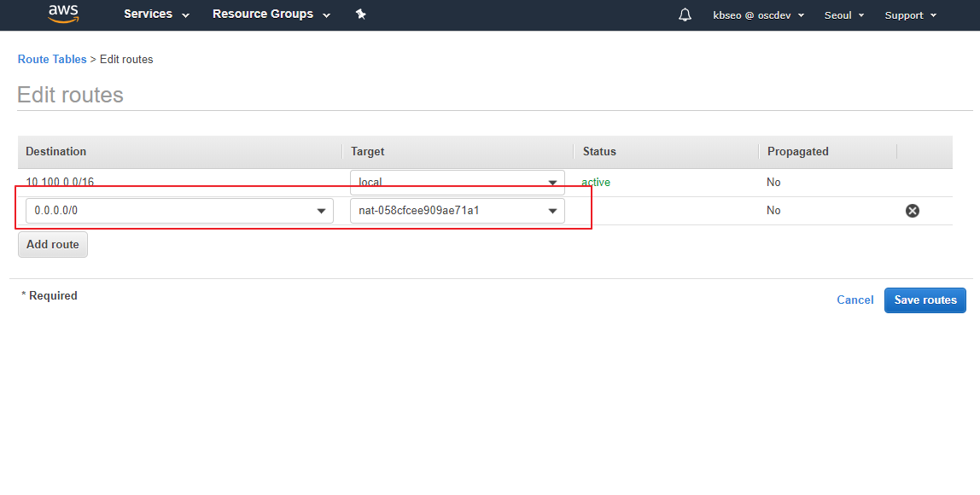Click the 10.100.0.0/16 destination cell
Image resolution: width=980 pixels, height=495 pixels.
point(60,183)
